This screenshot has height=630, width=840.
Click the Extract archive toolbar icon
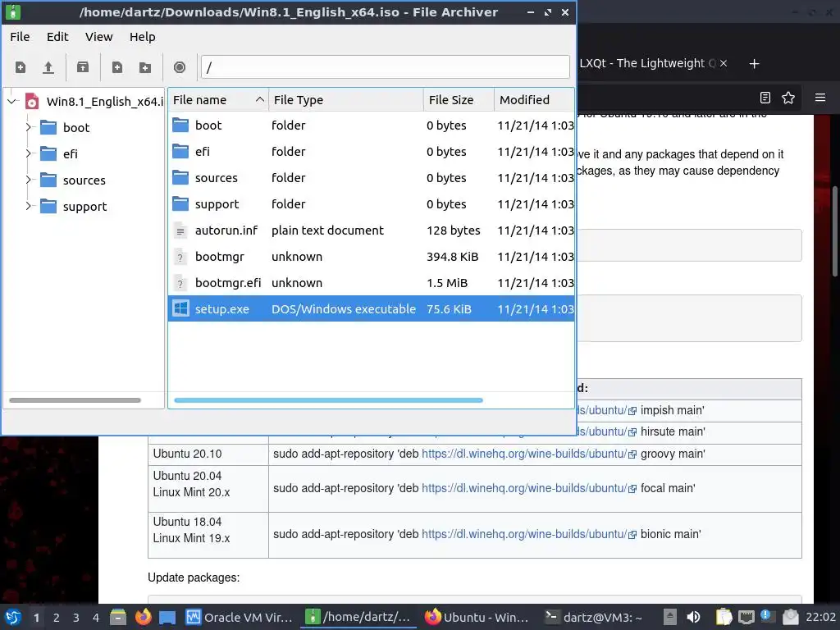click(83, 67)
